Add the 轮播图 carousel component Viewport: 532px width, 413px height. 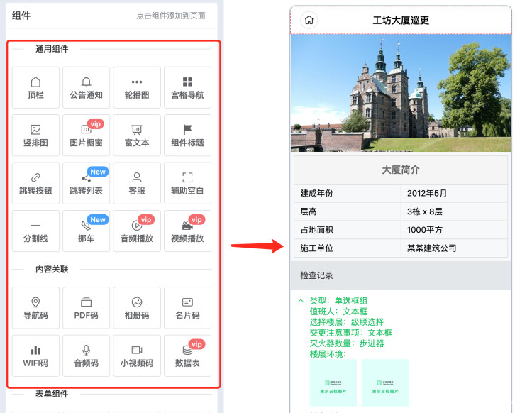[x=136, y=87]
